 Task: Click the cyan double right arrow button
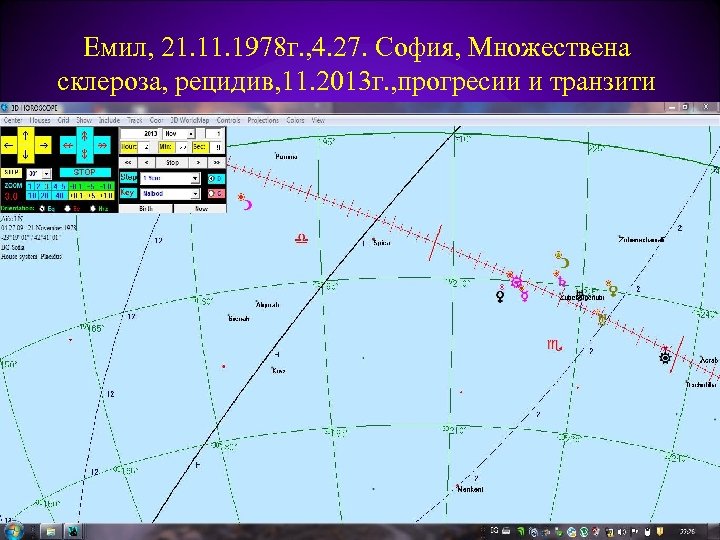click(102, 146)
